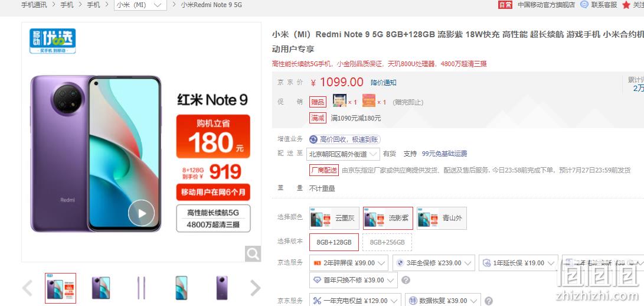Play the product video
The image size is (644, 306).
141,213
